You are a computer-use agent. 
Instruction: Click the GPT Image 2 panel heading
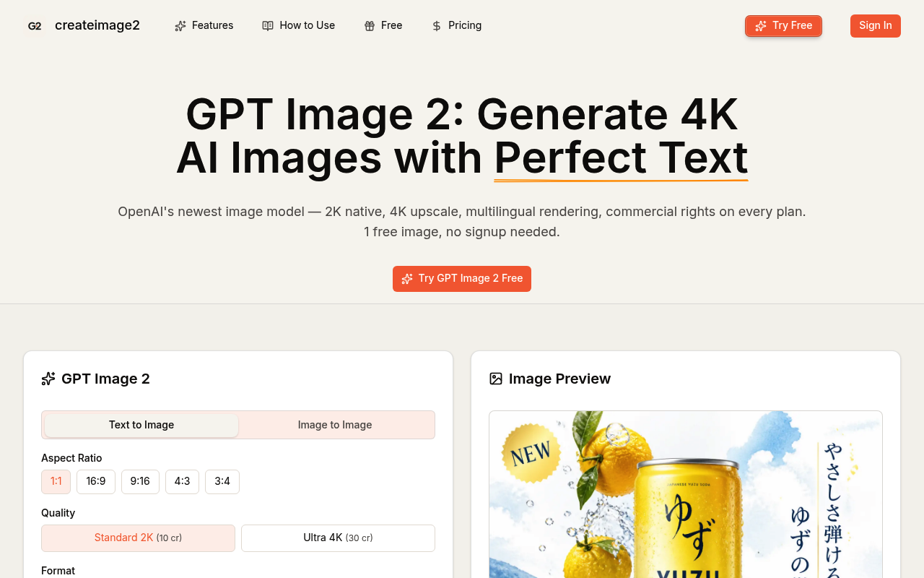point(105,379)
